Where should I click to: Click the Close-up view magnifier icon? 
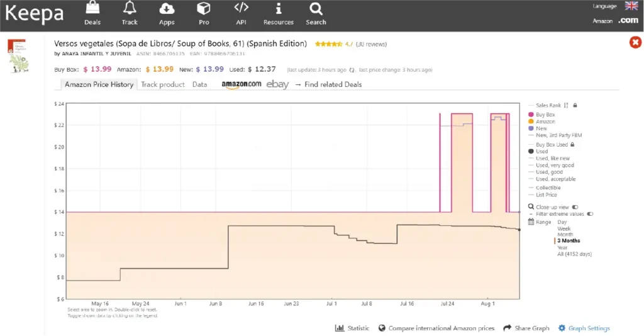[531, 206]
